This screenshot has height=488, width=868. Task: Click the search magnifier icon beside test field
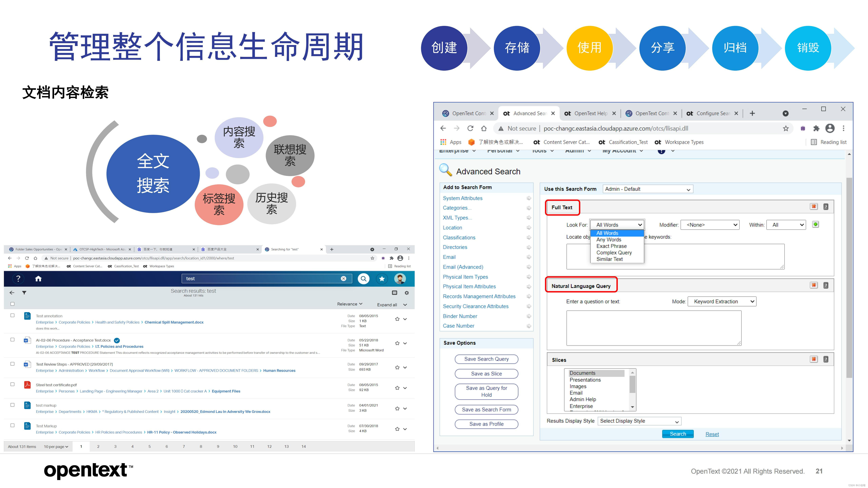click(363, 279)
